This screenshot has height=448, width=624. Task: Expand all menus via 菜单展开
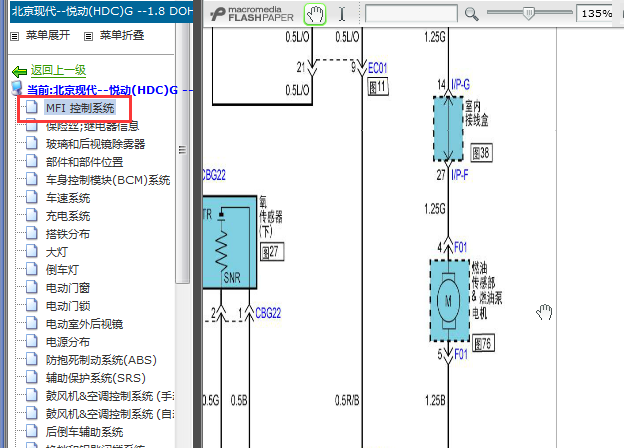pos(48,35)
